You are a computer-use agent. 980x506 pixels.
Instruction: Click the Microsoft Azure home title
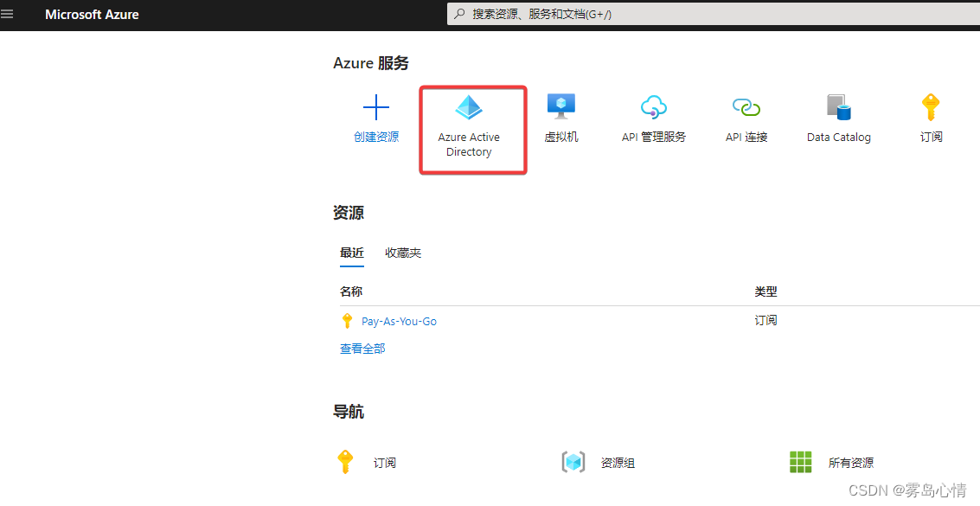(x=92, y=15)
